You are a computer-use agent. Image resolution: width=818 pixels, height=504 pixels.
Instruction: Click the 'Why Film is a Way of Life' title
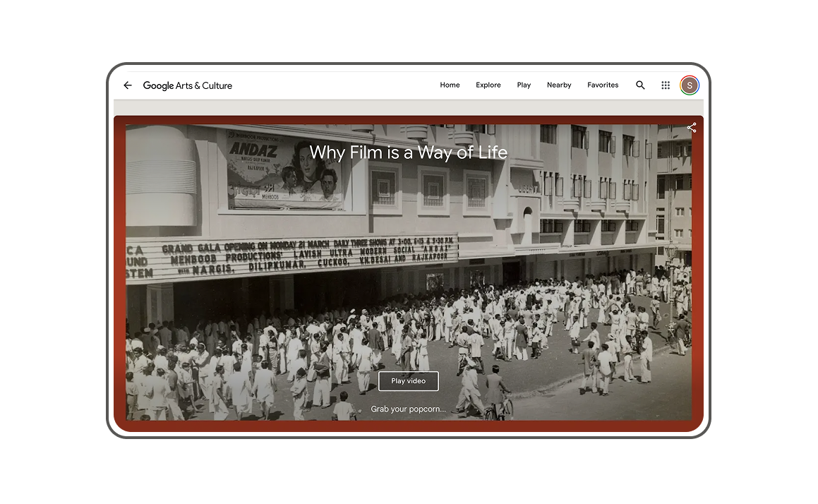(x=408, y=152)
